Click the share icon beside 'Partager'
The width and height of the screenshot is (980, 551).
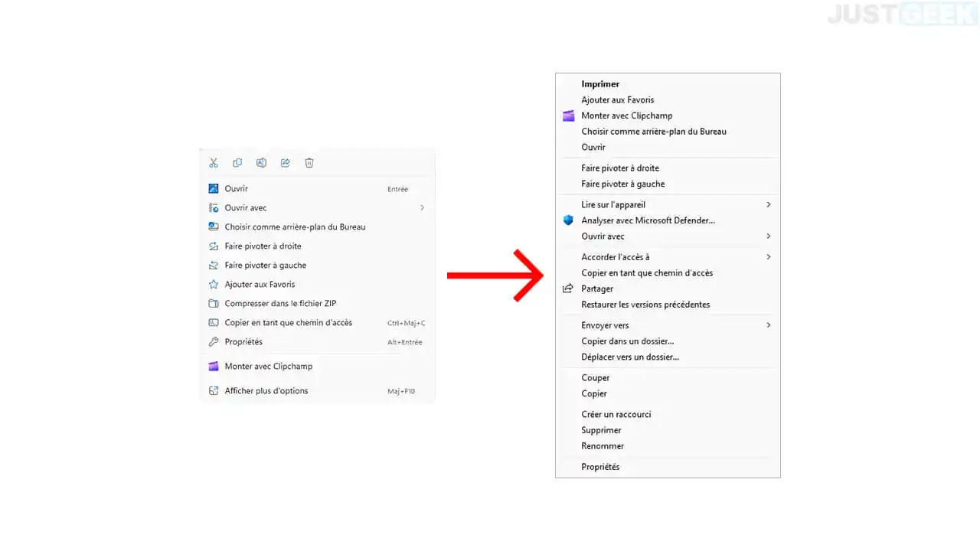568,289
